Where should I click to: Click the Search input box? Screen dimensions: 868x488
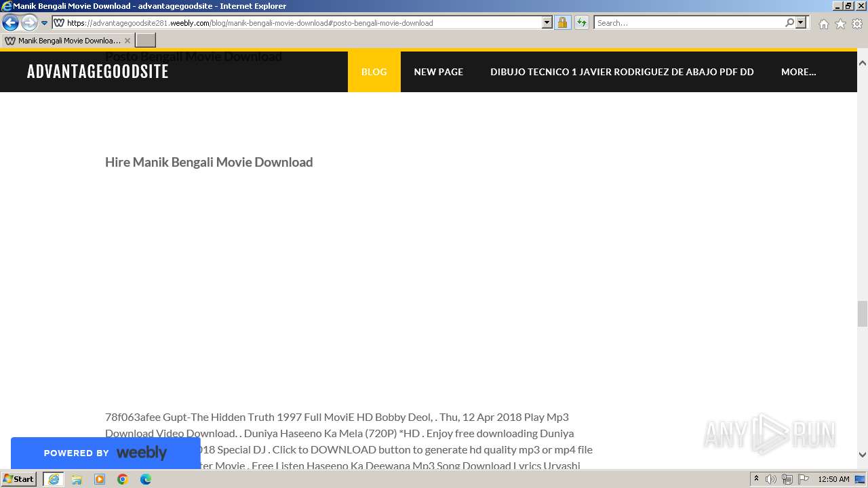[689, 23]
